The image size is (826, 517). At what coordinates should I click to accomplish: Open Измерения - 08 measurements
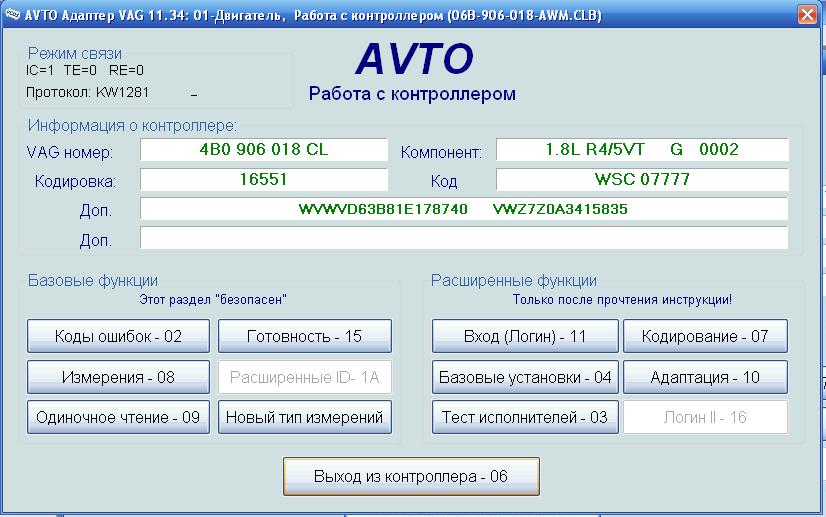pos(119,377)
